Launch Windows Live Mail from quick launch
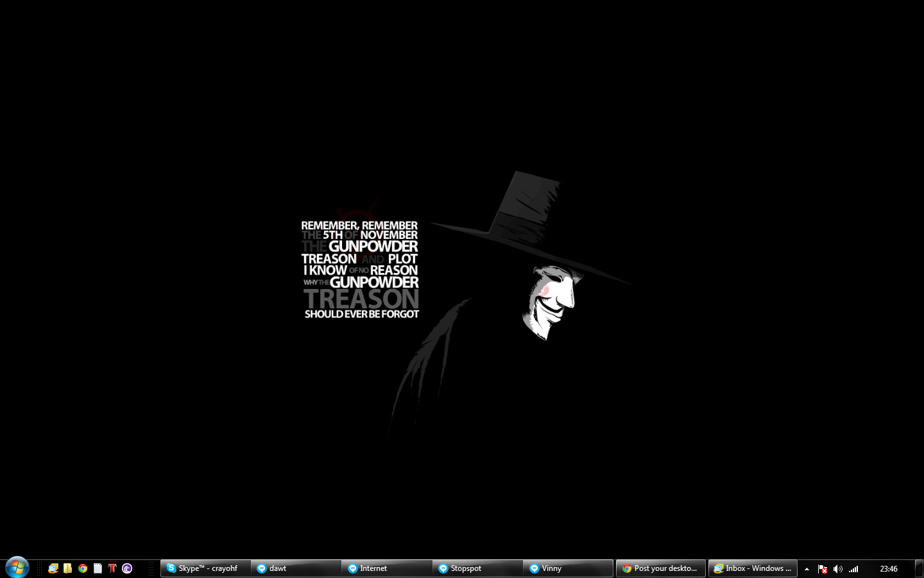The height and width of the screenshot is (578, 924). pyautogui.click(x=53, y=568)
